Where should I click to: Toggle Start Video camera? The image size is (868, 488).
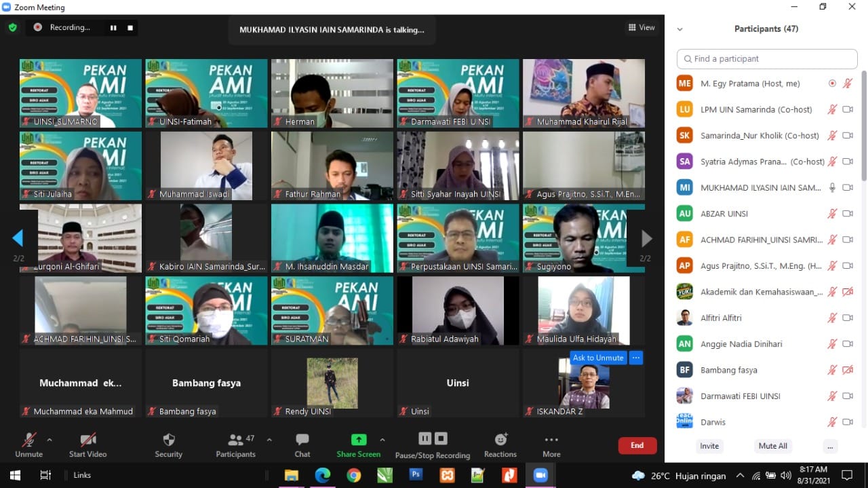(x=87, y=440)
